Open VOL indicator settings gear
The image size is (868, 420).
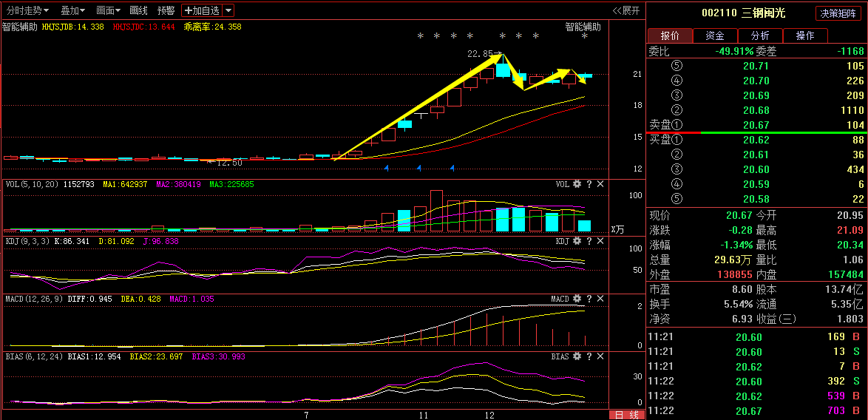[x=578, y=184]
